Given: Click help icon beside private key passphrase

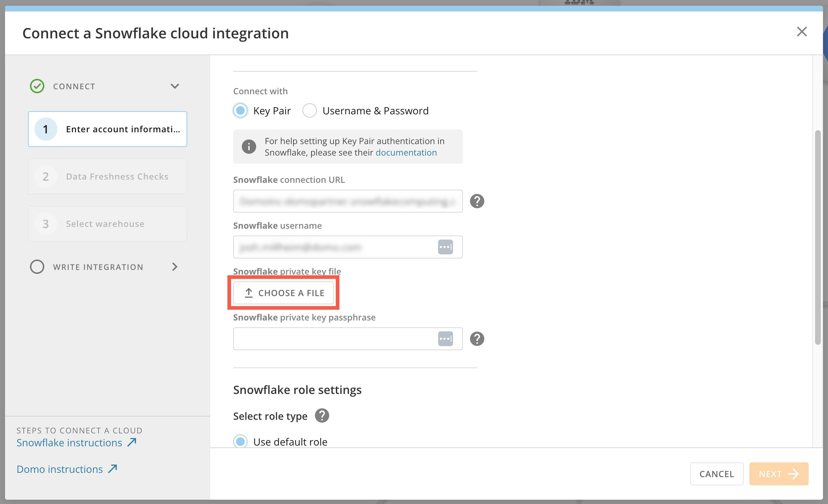Looking at the screenshot, I should pyautogui.click(x=477, y=339).
